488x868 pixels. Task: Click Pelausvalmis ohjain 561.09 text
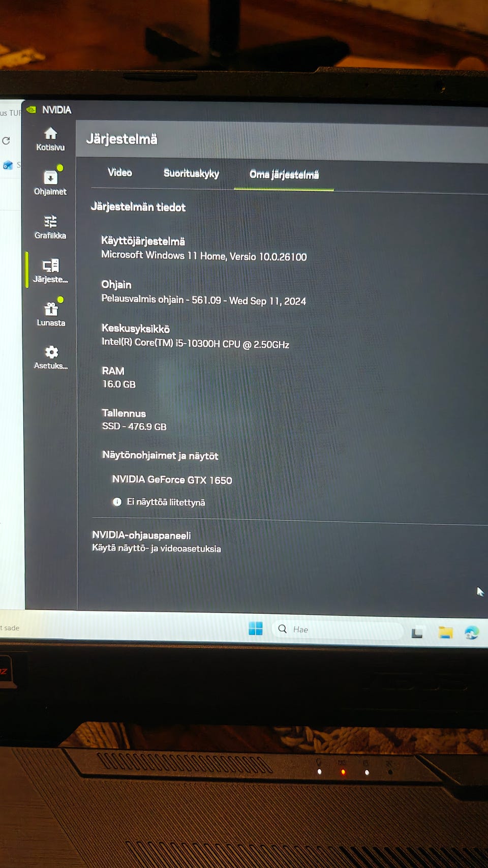203,300
